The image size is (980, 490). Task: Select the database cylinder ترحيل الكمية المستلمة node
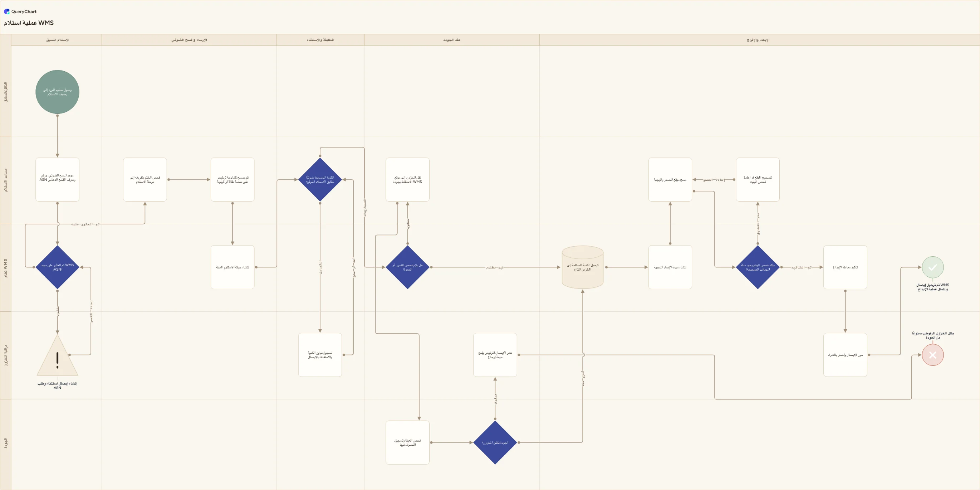[x=582, y=267]
